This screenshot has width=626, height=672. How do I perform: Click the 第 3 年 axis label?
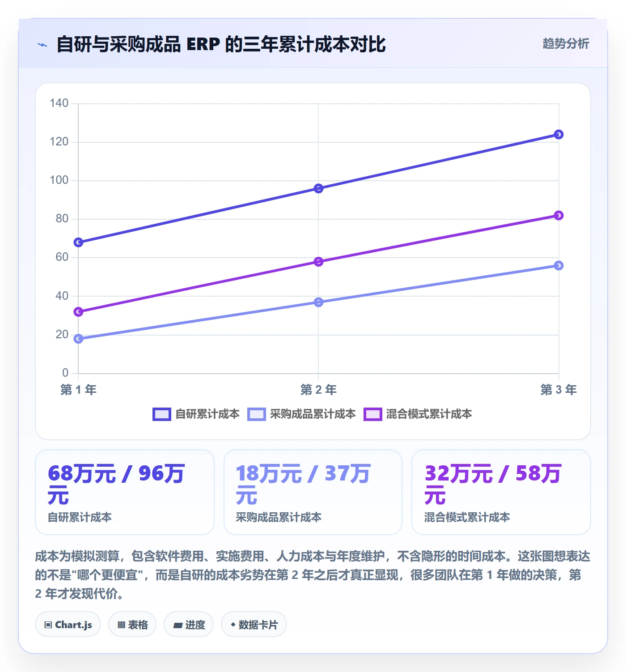pyautogui.click(x=558, y=390)
